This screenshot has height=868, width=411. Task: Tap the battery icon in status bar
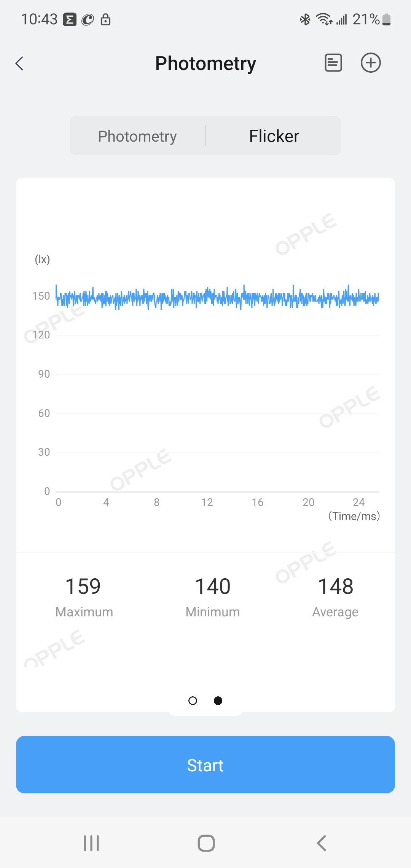coord(387,19)
